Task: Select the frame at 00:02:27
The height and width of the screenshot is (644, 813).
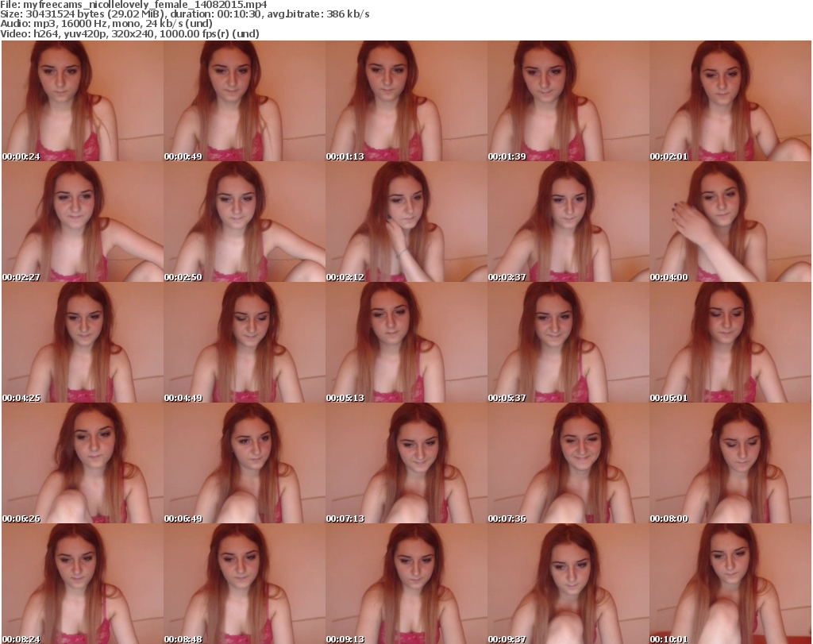Action: (x=83, y=222)
